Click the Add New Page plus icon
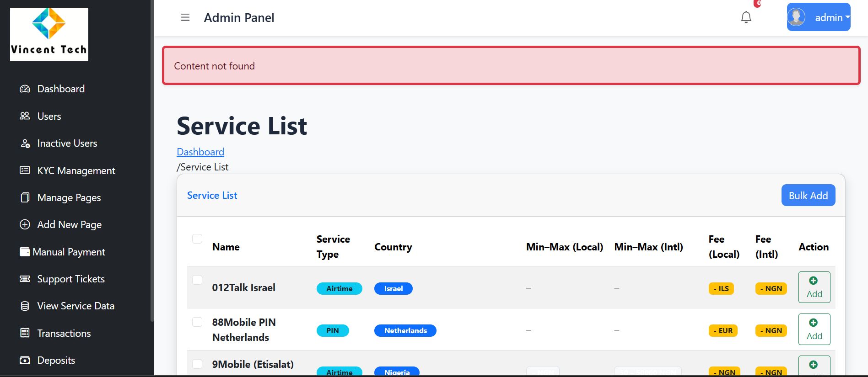 (25, 224)
